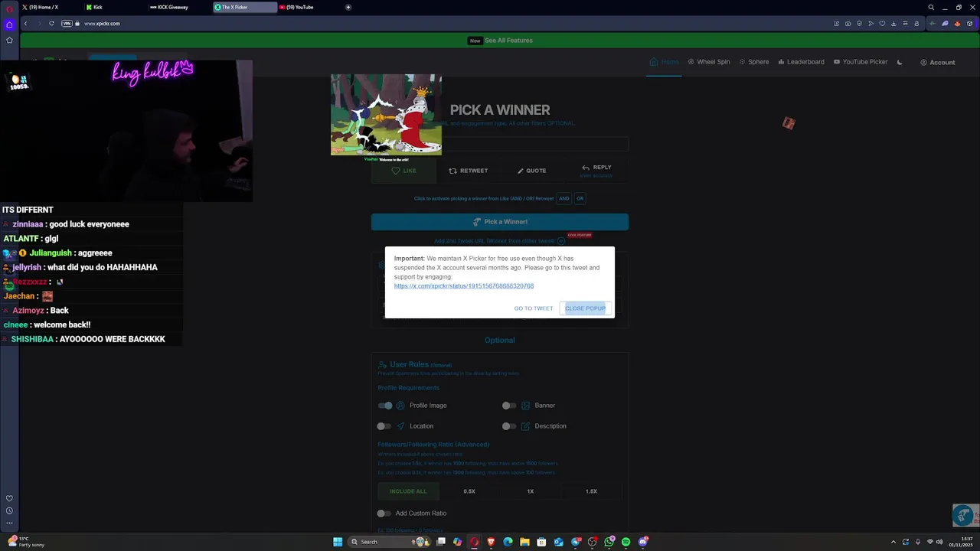Open the Account menu
The width and height of the screenshot is (980, 551).
[937, 62]
